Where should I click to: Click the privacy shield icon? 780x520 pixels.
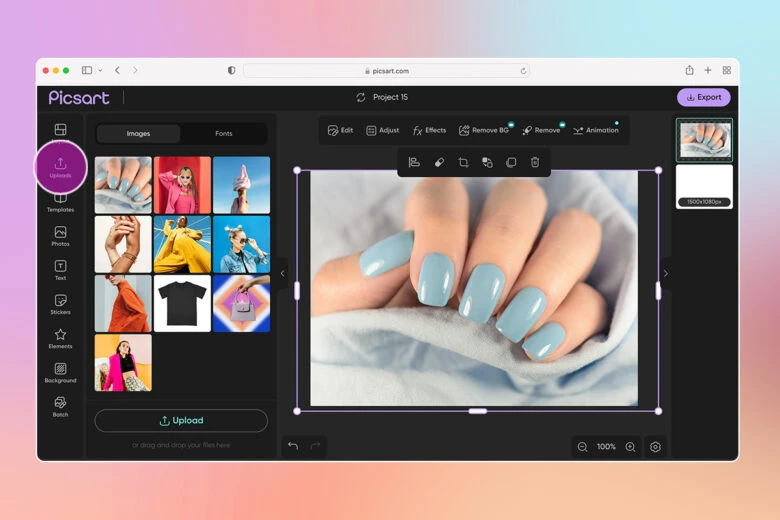pyautogui.click(x=231, y=70)
